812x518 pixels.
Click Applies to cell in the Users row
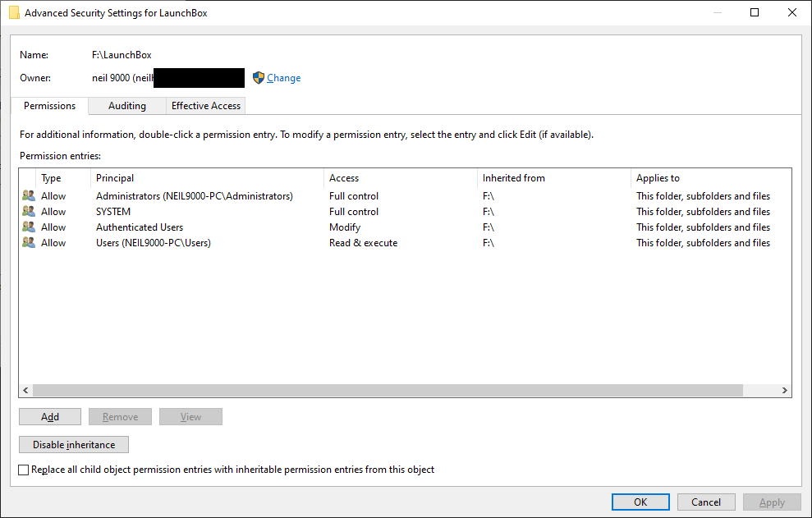click(x=704, y=242)
